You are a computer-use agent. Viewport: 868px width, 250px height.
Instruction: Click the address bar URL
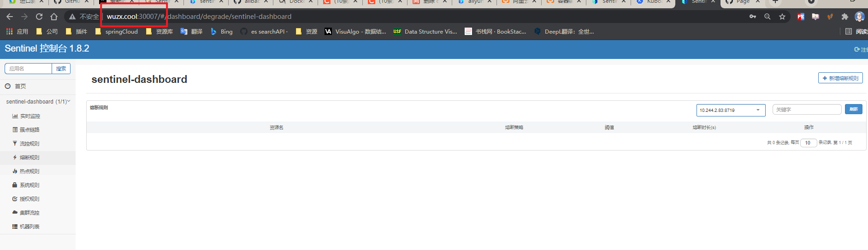[x=199, y=17]
